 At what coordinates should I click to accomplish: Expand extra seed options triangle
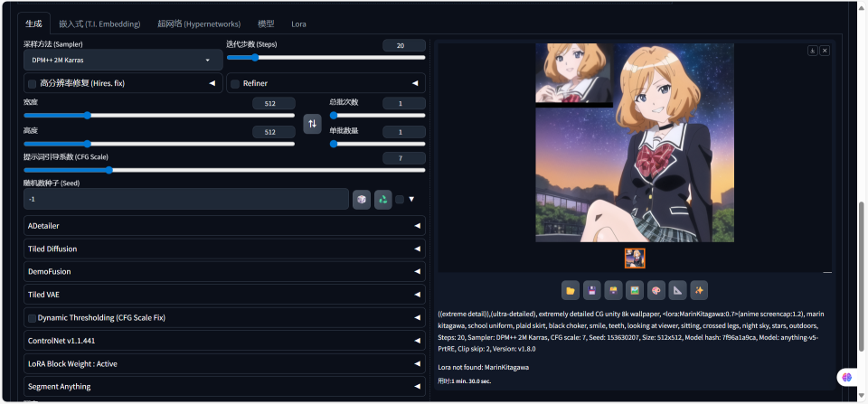tap(411, 199)
